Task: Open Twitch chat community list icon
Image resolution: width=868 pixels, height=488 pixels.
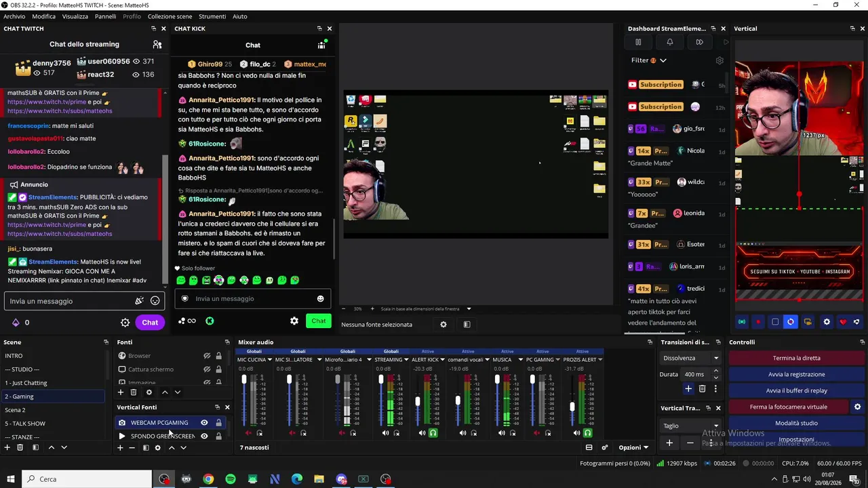Action: [x=157, y=45]
